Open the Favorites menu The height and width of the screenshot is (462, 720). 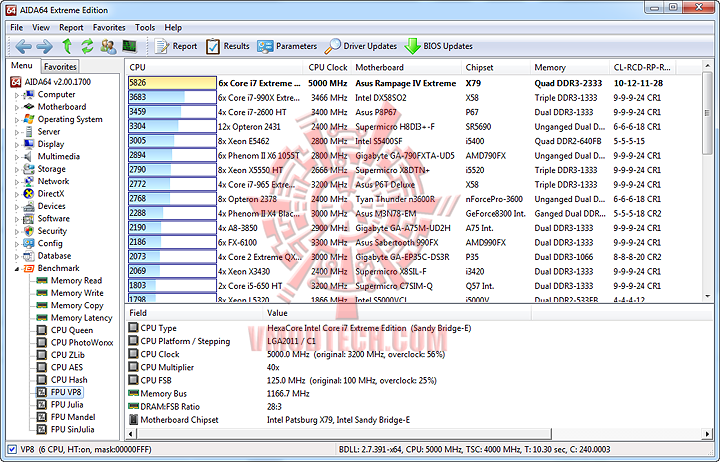point(109,28)
